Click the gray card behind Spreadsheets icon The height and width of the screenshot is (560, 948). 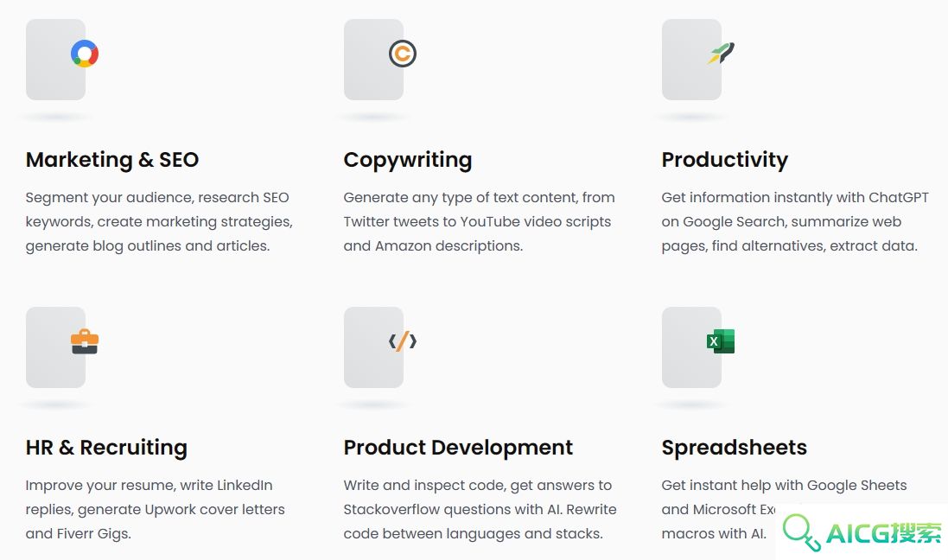click(691, 347)
